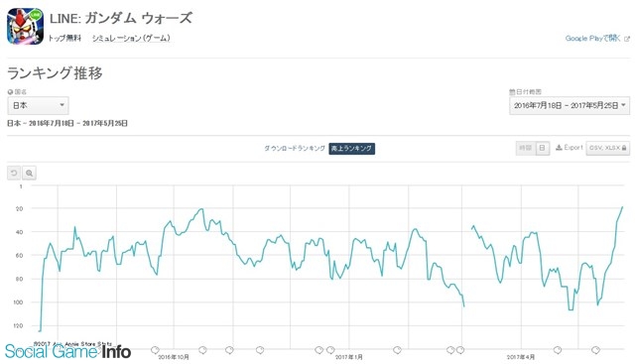Click the magnifier zoom icon above chart

(29, 173)
